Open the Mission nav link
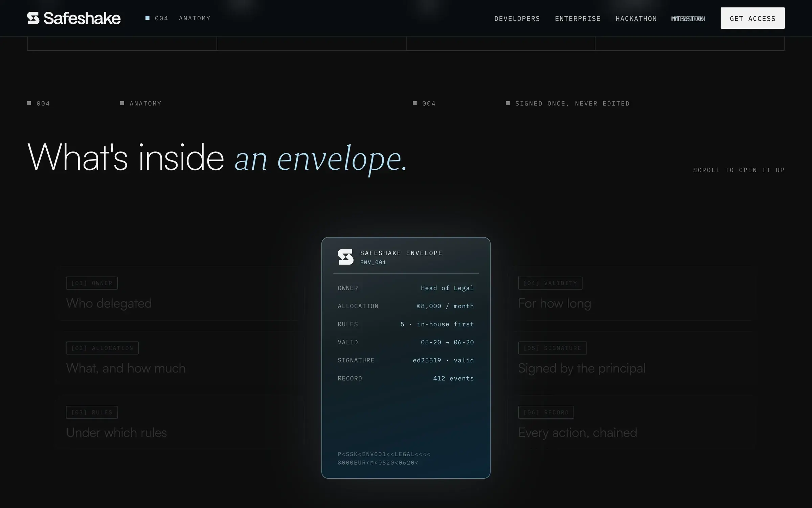Screen dimensions: 812x508 tap(688, 19)
